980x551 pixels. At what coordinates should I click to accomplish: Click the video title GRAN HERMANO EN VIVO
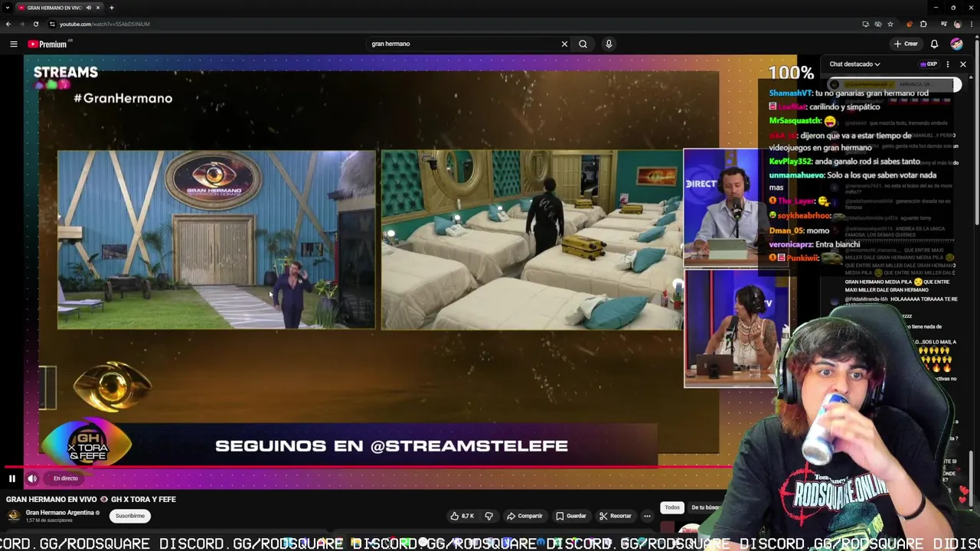(91, 499)
